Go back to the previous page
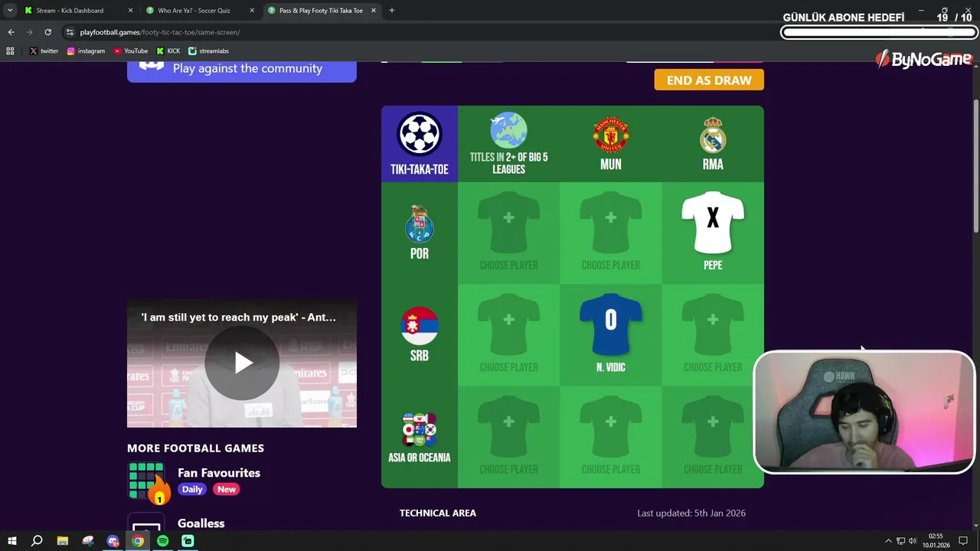The image size is (980, 551). 11,32
